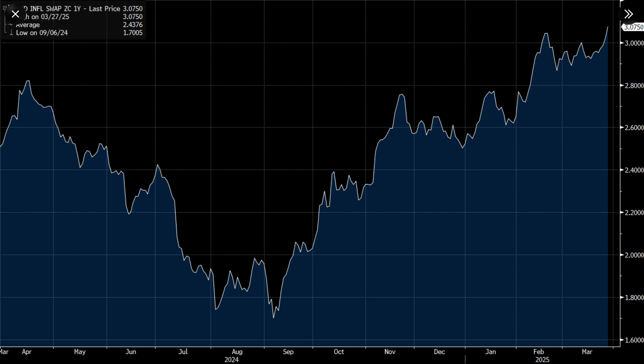Collapse the legend tree box icon
The width and height of the screenshot is (644, 364).
coord(4,8)
